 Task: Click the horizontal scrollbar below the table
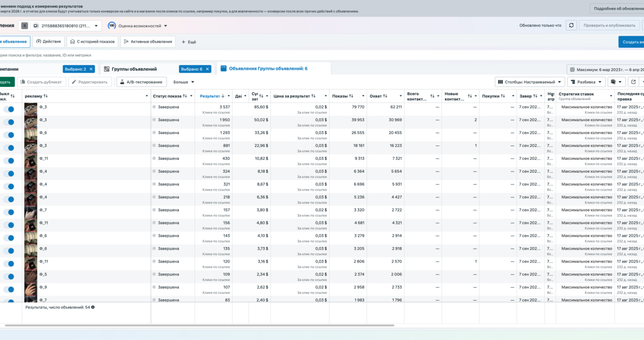200,325
